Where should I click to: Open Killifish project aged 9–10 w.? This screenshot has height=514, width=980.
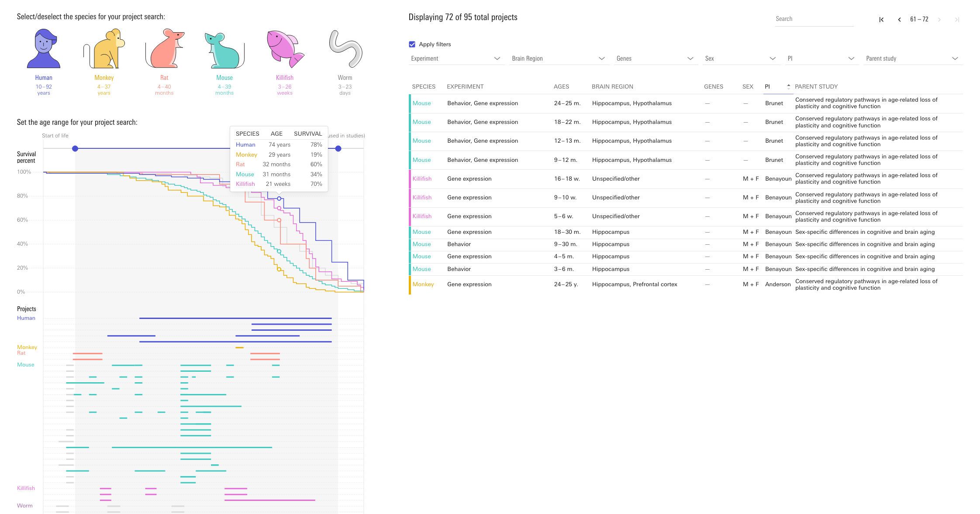pos(686,198)
